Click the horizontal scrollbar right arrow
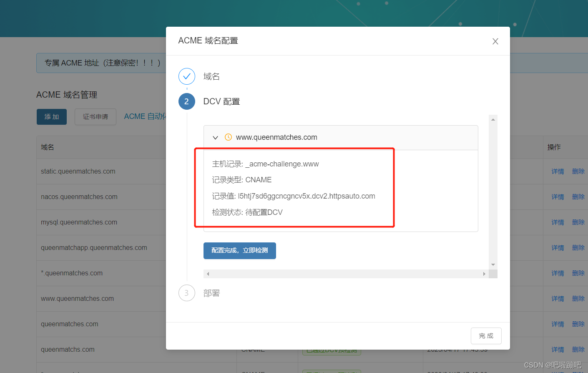588x373 pixels. [484, 274]
